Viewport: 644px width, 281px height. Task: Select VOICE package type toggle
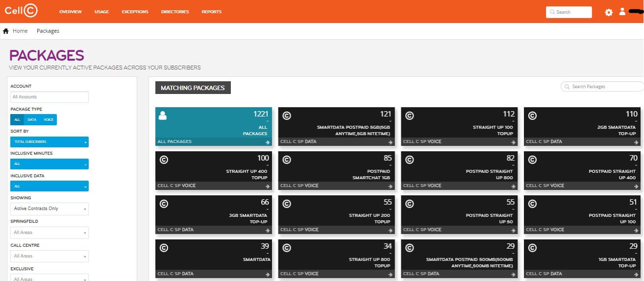[x=49, y=119]
